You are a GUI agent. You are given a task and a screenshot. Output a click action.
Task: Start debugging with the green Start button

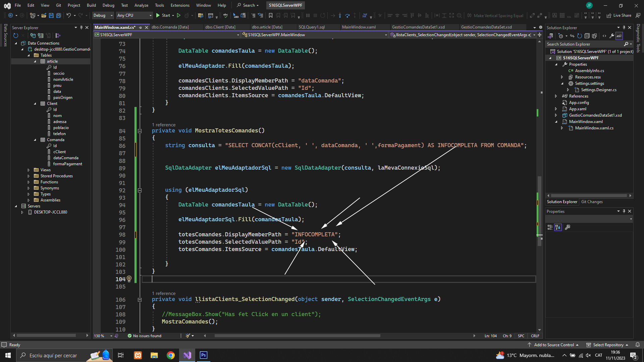coord(163,15)
